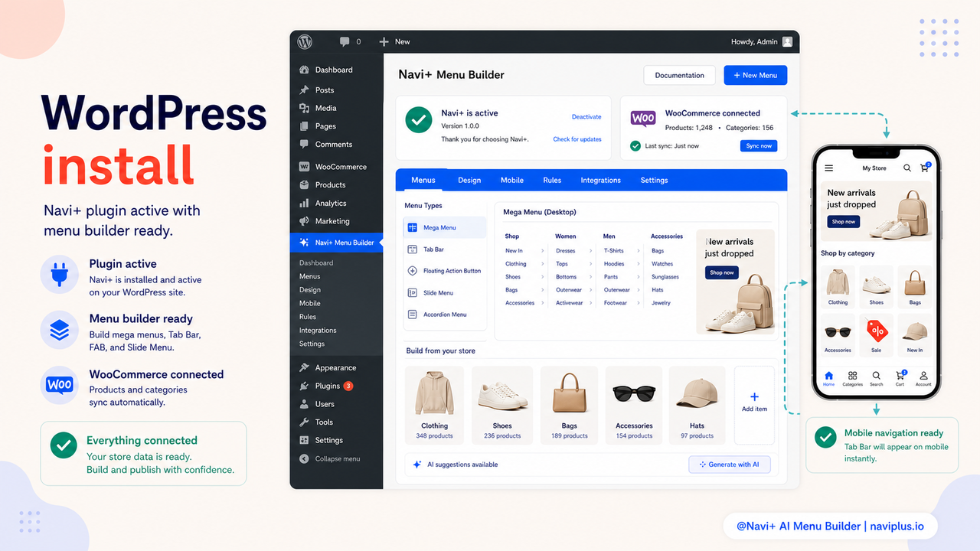Click the Sync now button

coord(759,145)
